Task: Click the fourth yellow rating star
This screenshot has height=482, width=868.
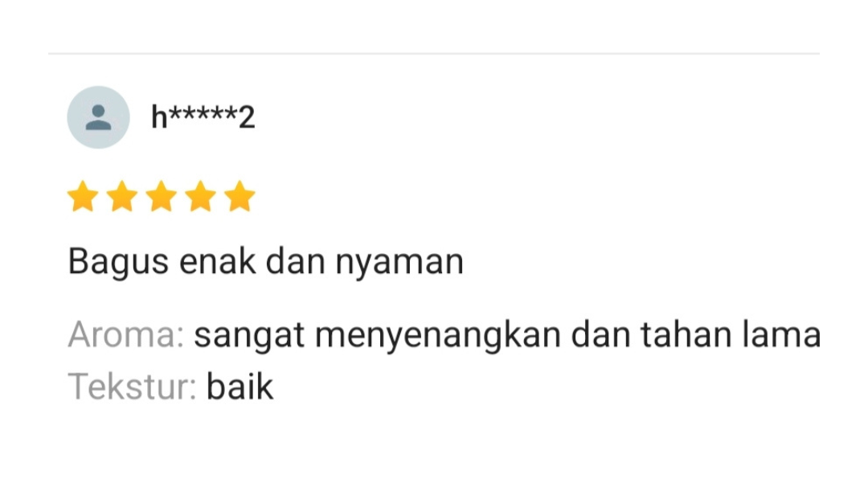Action: [x=200, y=197]
